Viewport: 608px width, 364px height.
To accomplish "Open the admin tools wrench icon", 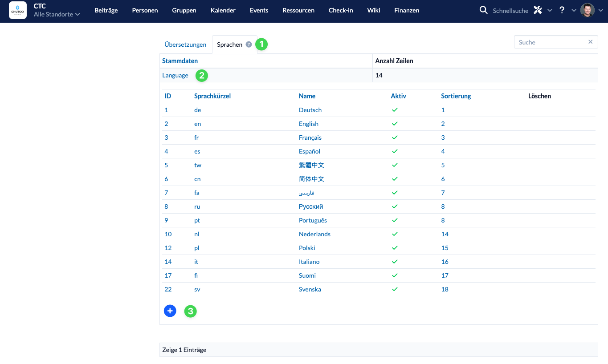I will (538, 10).
